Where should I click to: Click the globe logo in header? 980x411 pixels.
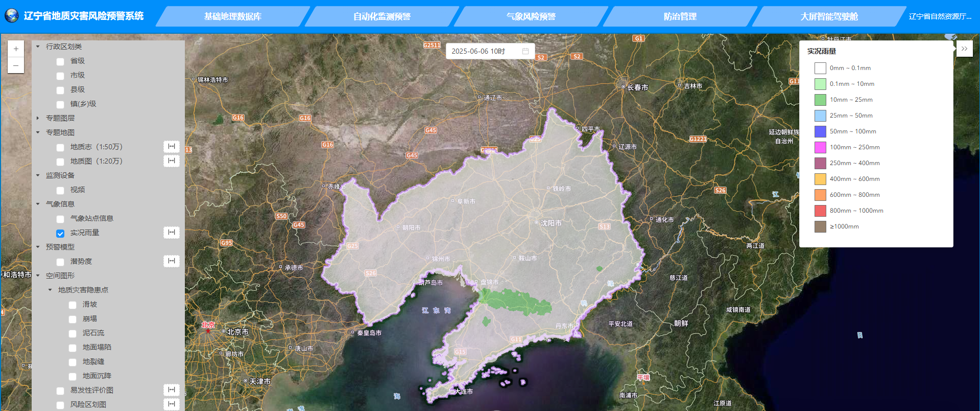point(12,16)
